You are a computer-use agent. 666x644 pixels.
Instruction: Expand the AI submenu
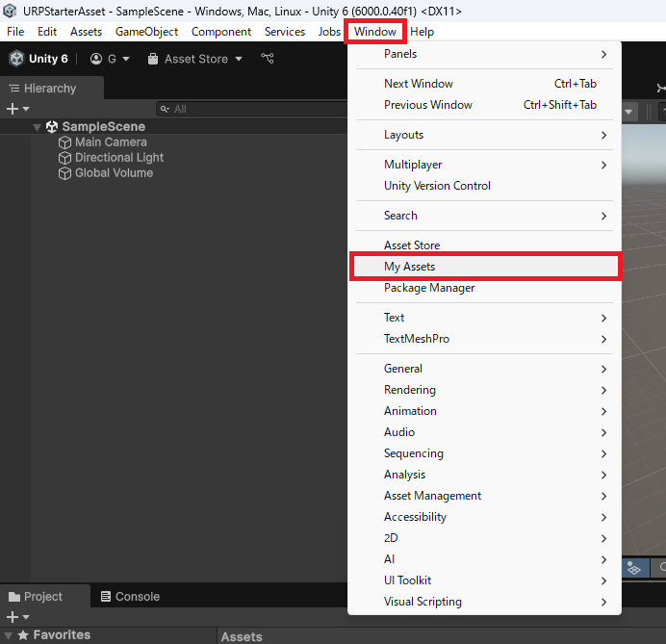tap(484, 559)
